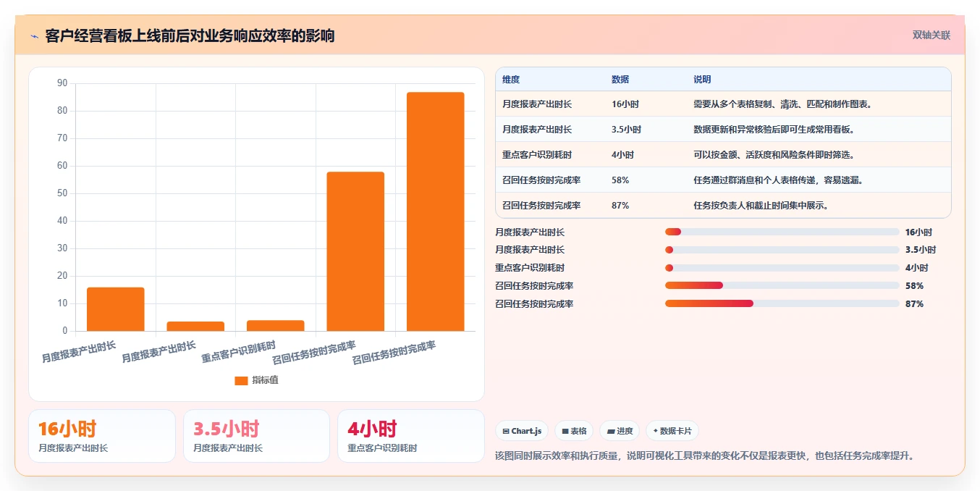Click the title 客户经营看板上线前后对业务响应效率的影响
The width and height of the screenshot is (980, 491).
point(190,35)
